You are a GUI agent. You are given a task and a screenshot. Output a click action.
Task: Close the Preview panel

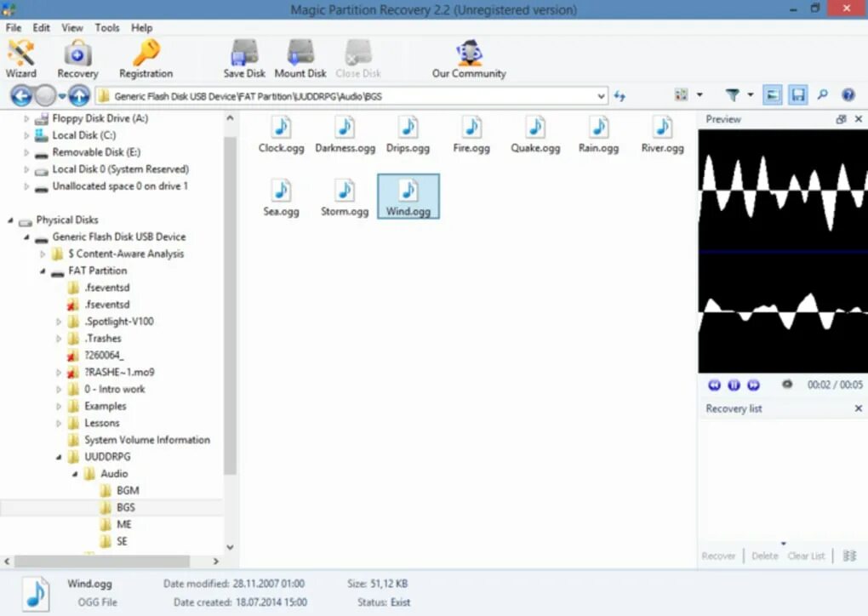[859, 119]
